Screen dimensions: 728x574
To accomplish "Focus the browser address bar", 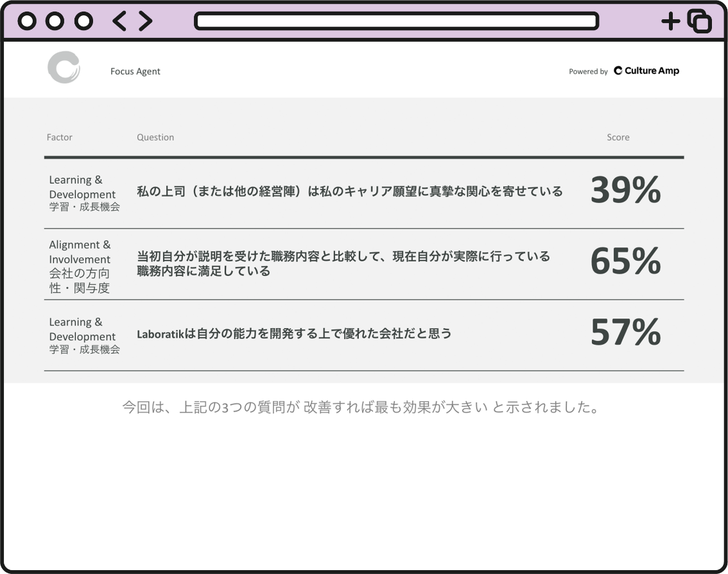I will pos(396,21).
